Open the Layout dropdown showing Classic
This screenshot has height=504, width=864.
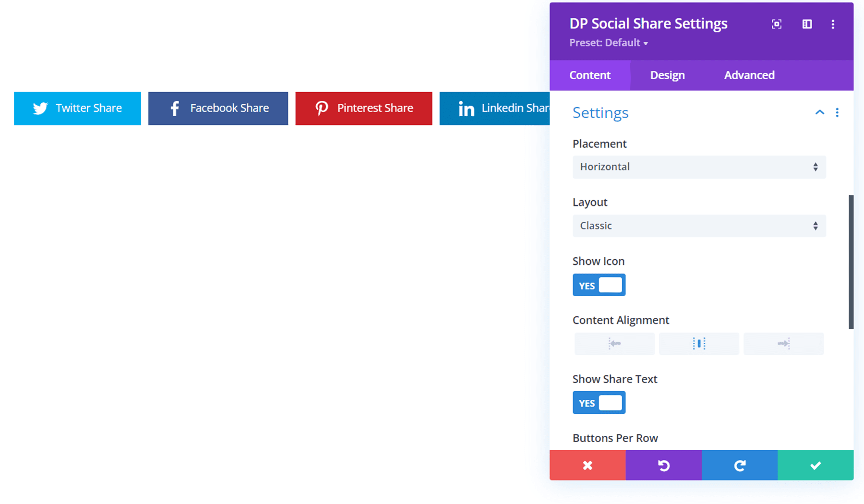[x=699, y=226]
